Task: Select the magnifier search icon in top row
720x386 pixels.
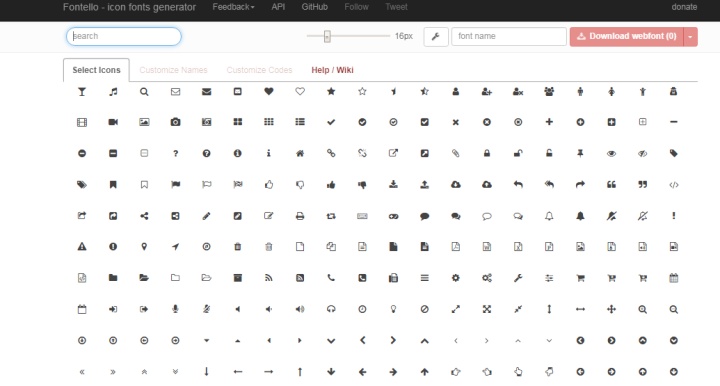Action: pos(144,92)
